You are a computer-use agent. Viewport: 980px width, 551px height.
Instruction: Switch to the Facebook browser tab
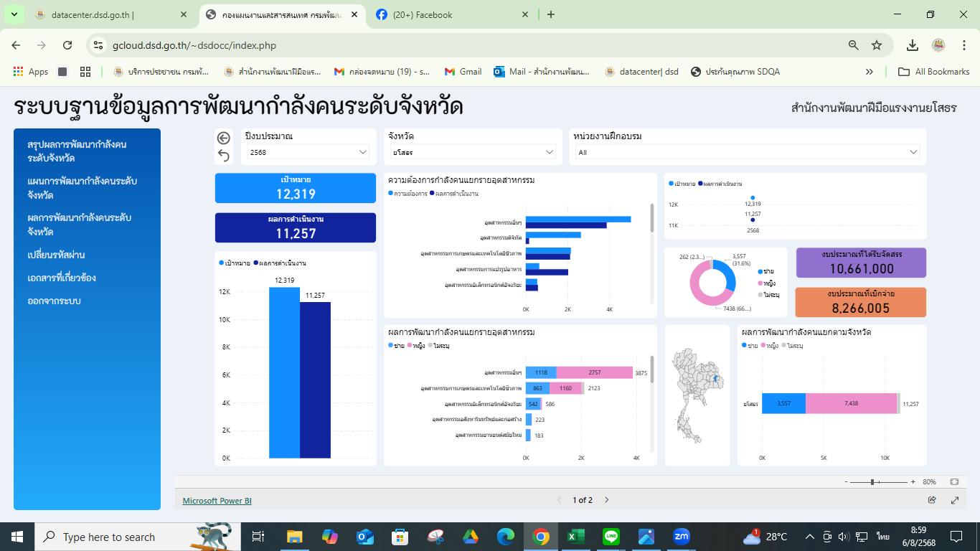pyautogui.click(x=453, y=14)
